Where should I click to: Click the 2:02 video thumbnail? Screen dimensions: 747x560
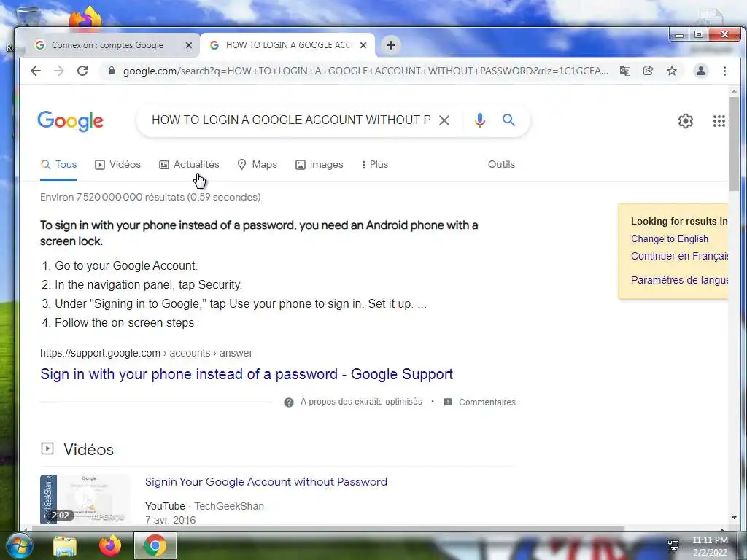click(85, 499)
